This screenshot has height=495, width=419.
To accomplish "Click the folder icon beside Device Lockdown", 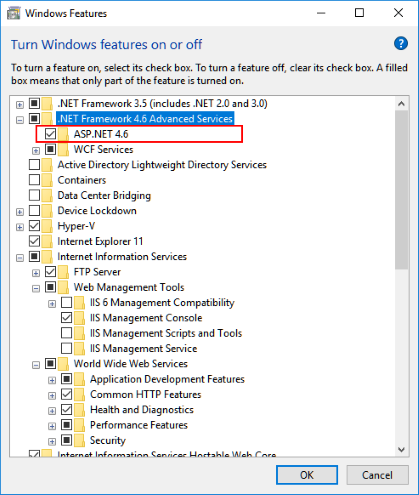I will [x=47, y=211].
